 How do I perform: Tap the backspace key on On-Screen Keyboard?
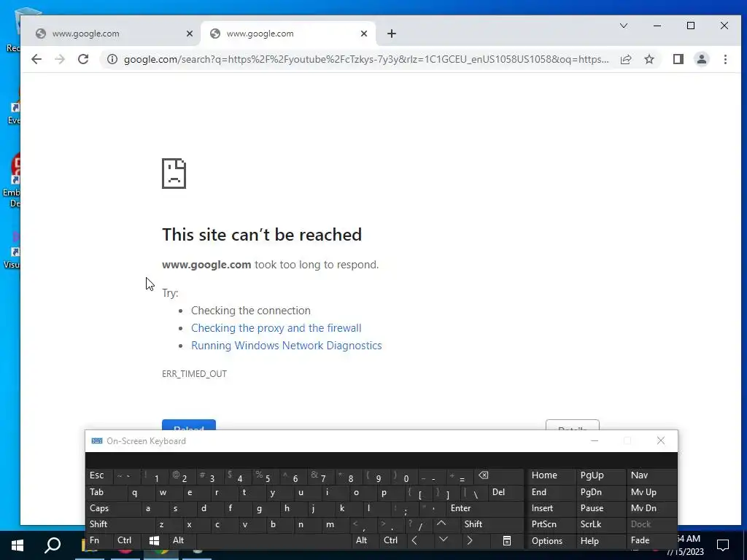(499, 475)
